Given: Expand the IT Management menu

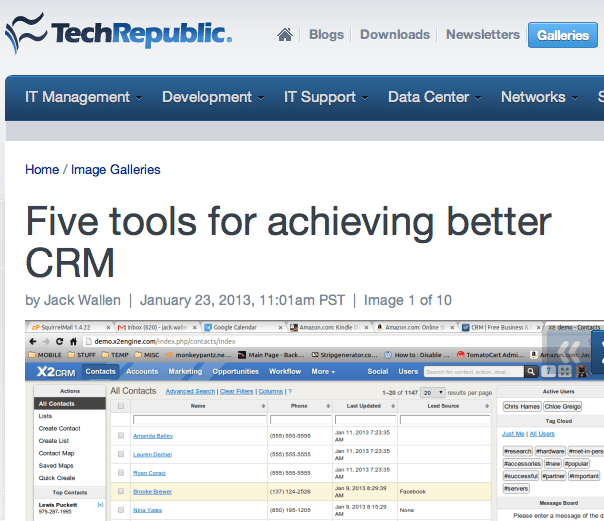Looking at the screenshot, I should [83, 97].
